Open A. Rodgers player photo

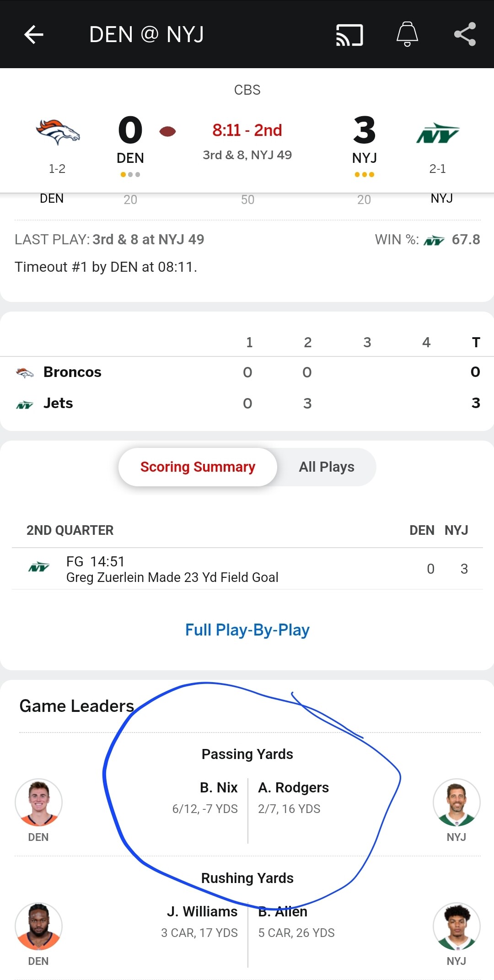click(456, 802)
